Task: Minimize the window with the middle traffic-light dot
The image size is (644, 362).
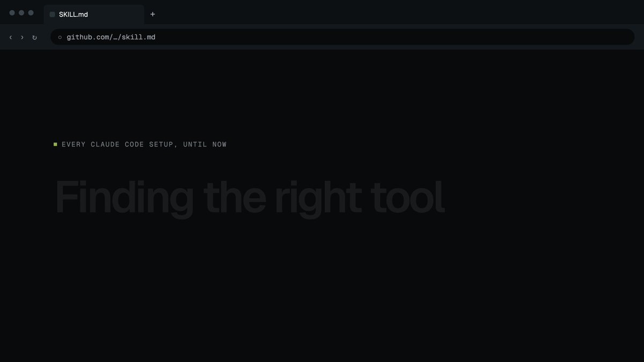Action: pyautogui.click(x=21, y=13)
